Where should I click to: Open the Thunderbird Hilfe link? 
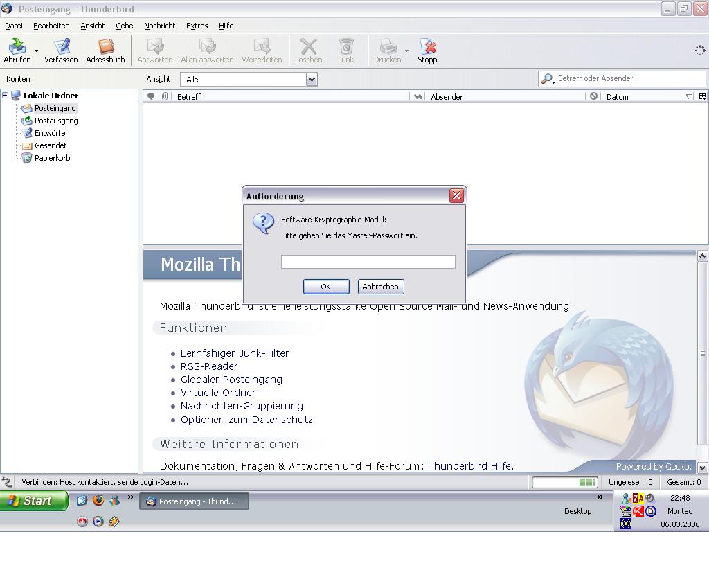click(470, 466)
